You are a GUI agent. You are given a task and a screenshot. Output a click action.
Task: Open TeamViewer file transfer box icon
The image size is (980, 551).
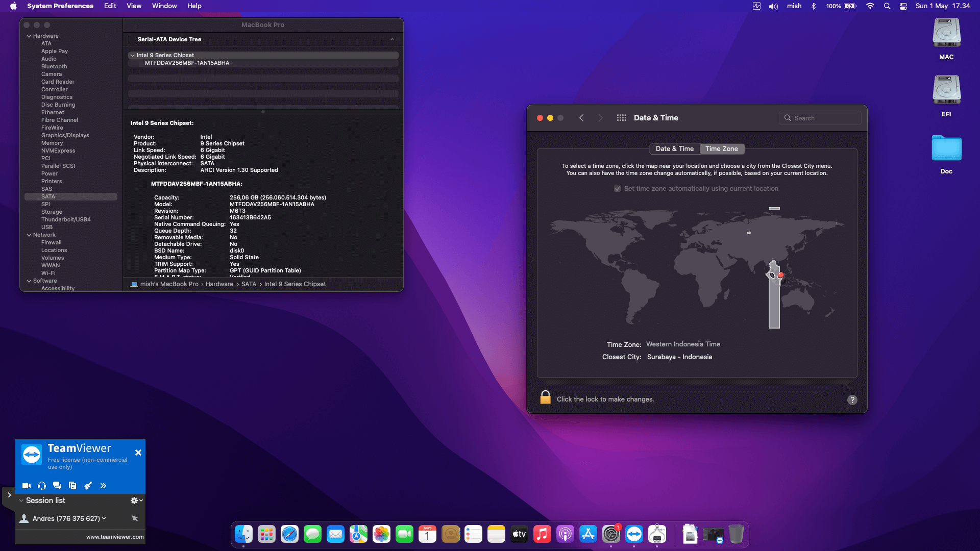point(72,486)
